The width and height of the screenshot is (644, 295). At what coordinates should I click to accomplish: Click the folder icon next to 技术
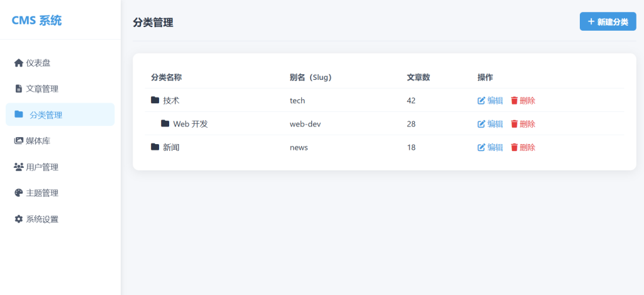(x=155, y=100)
